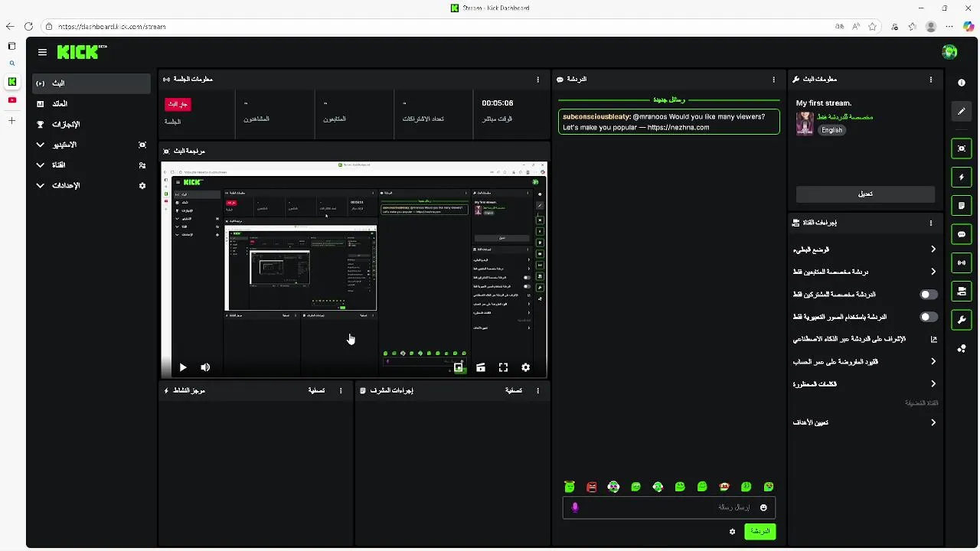Toggle the stream preview icon in right rail
This screenshot has width=980, height=551.
tap(962, 148)
